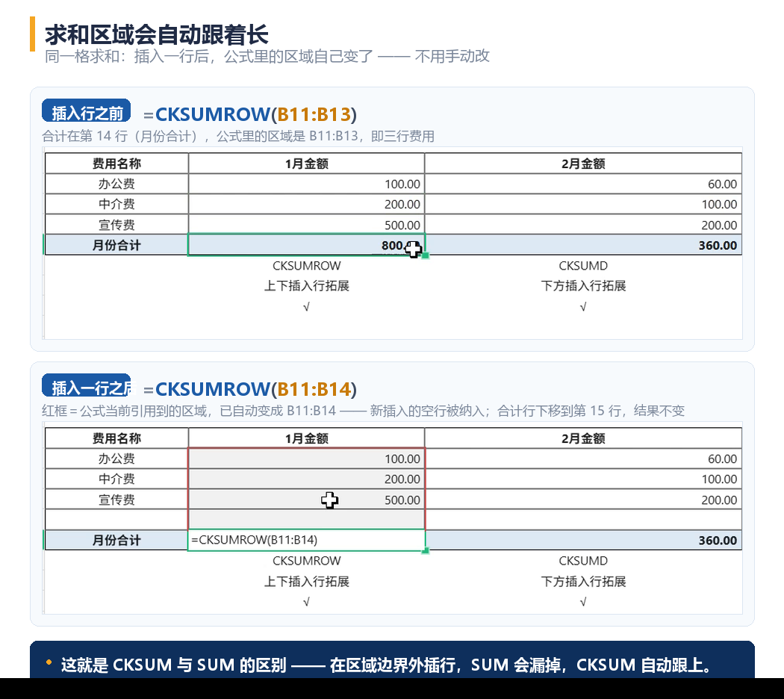This screenshot has height=699, width=784.
Task: Select 中介费 cell in 插入行之前 table
Action: tap(116, 204)
